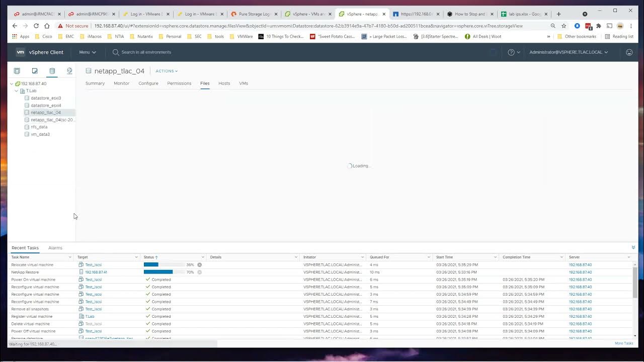Open the Cisco bookmark folder
The width and height of the screenshot is (644, 362).
coord(43,36)
